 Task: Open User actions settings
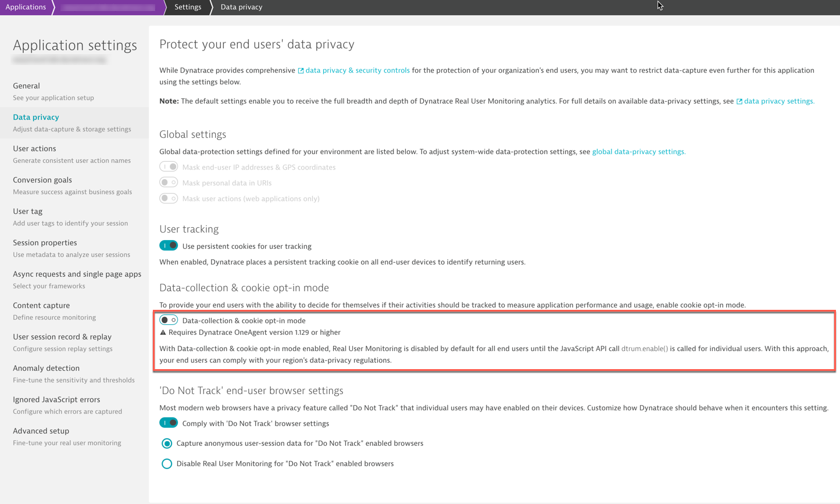pyautogui.click(x=74, y=154)
